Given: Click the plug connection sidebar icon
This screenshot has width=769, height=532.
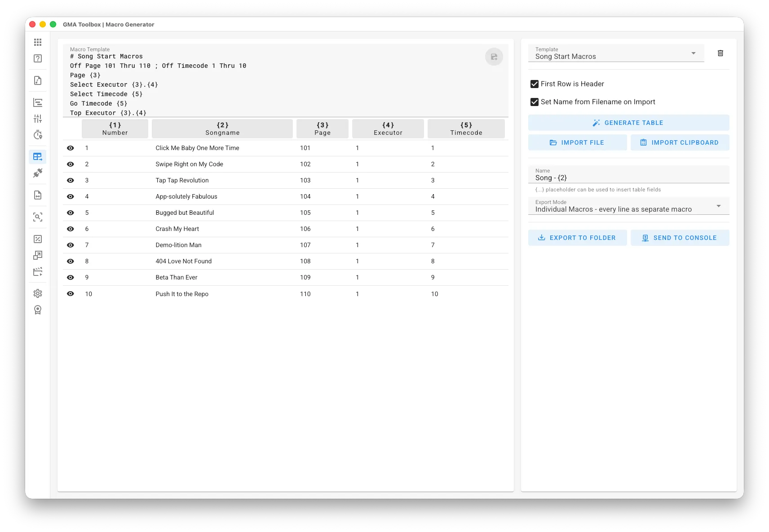Looking at the screenshot, I should (x=38, y=173).
